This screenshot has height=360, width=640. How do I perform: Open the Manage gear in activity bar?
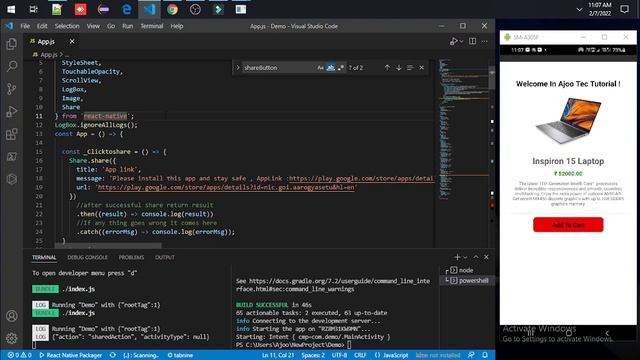11,338
